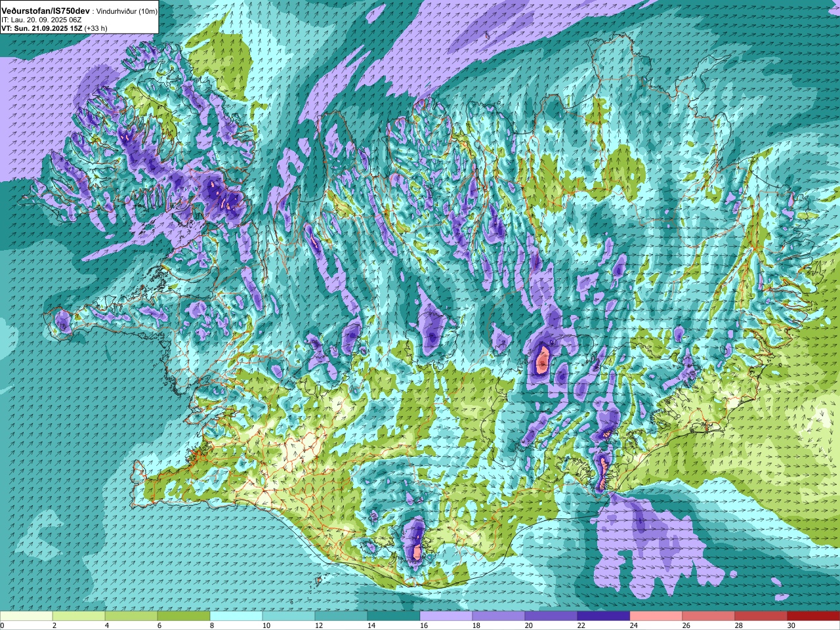Click the legend tick label "2"
Image resolution: width=840 pixels, height=630 pixels.
pyautogui.click(x=54, y=625)
